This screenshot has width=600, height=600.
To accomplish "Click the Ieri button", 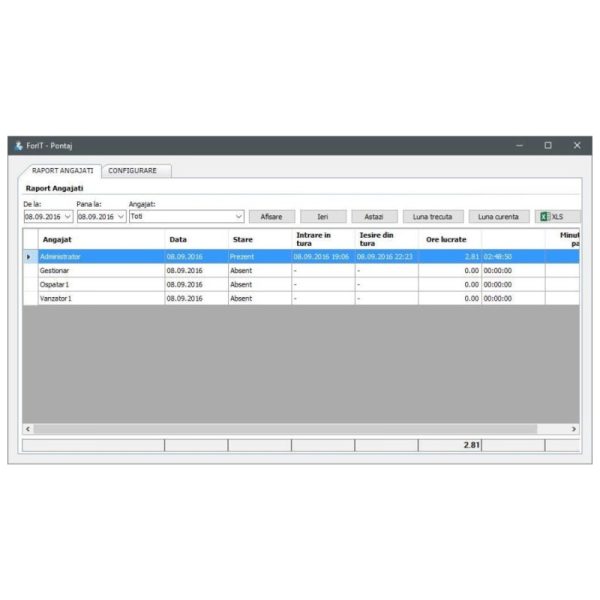I will (322, 216).
